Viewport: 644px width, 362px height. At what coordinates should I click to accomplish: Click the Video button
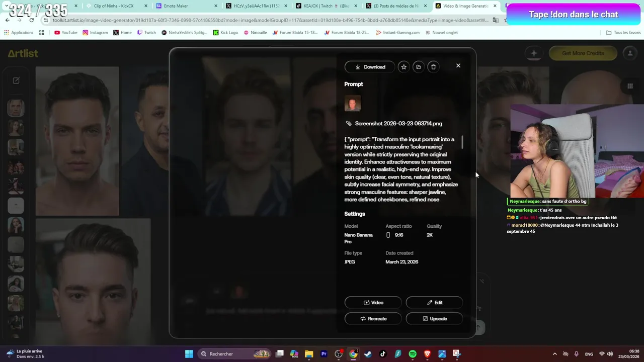(x=373, y=303)
